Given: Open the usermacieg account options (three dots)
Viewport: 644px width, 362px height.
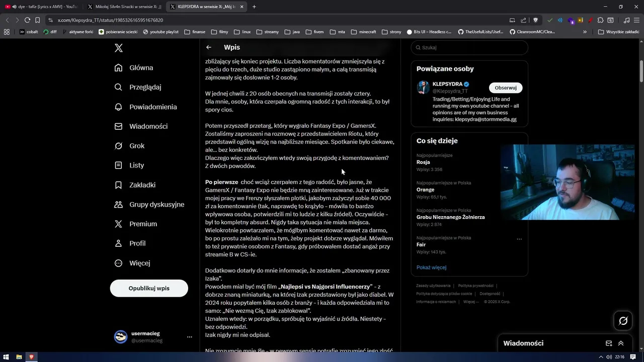Looking at the screenshot, I should coord(190,337).
